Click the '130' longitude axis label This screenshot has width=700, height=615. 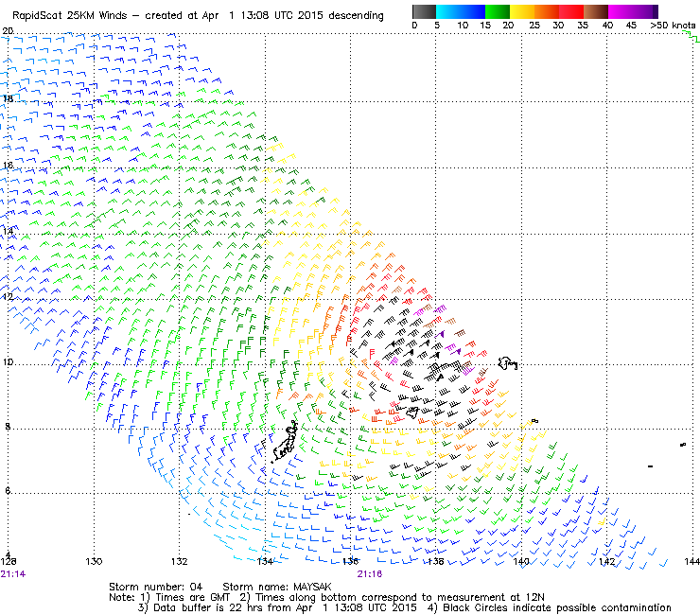point(94,561)
